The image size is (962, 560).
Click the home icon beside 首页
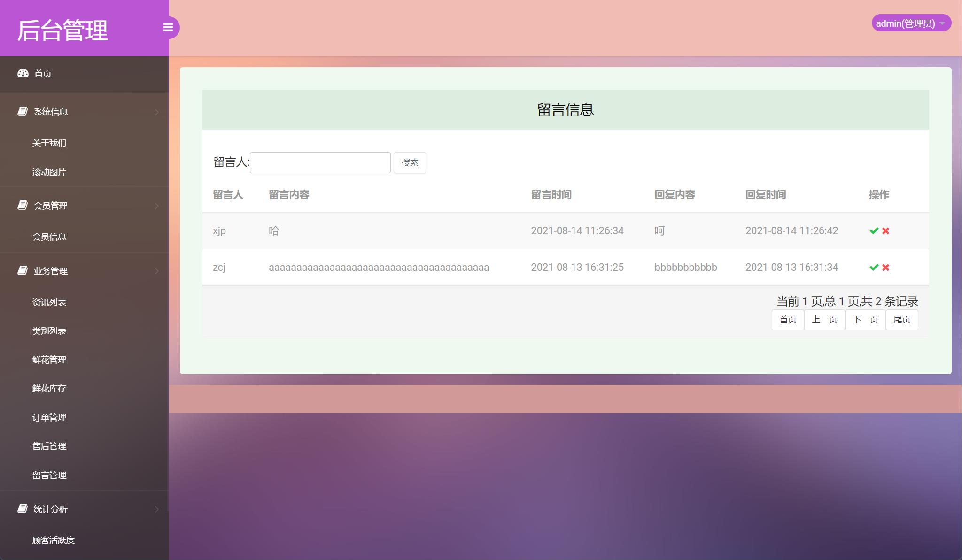click(x=23, y=73)
